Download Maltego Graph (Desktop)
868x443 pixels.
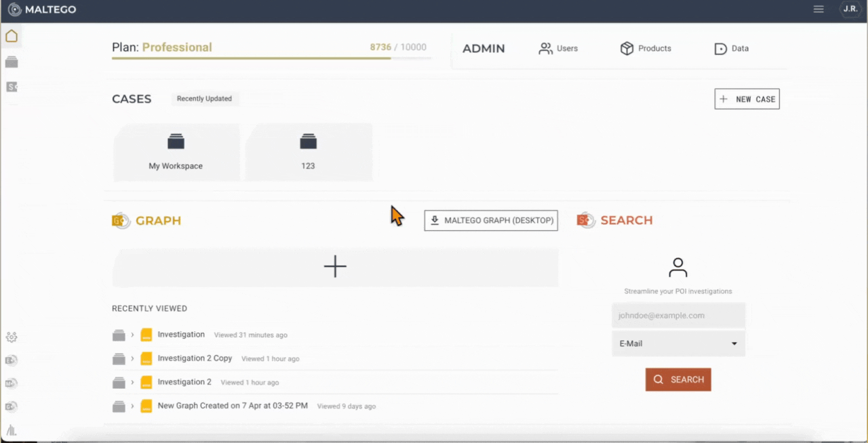[491, 220]
